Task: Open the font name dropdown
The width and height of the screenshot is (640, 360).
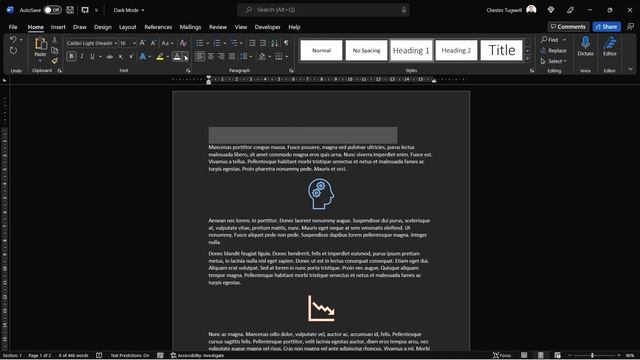Action: click(116, 43)
